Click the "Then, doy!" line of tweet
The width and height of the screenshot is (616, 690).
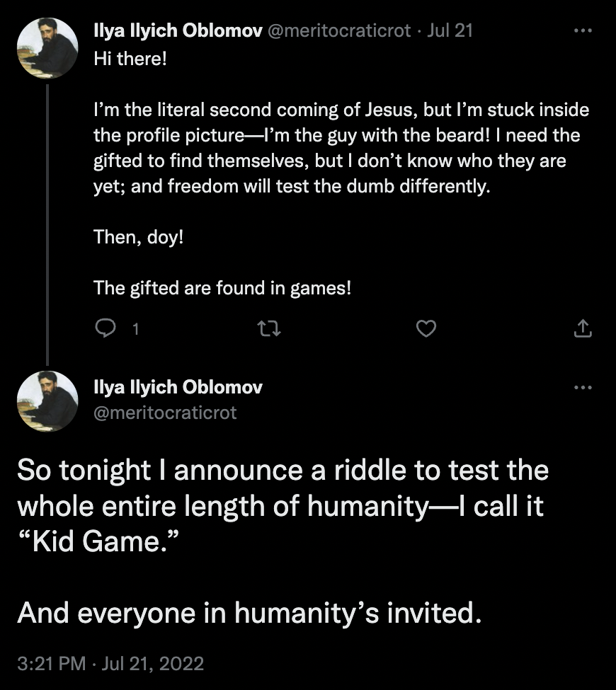[139, 236]
